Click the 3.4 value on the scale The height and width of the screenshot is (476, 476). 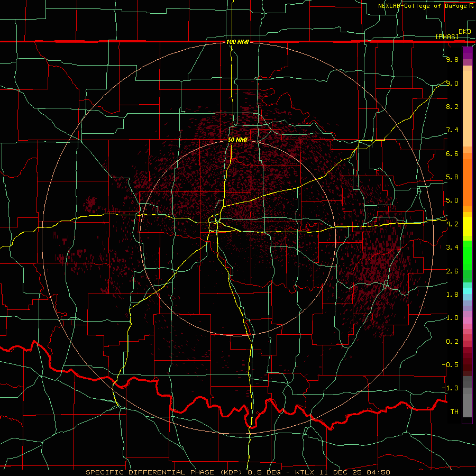click(x=452, y=248)
